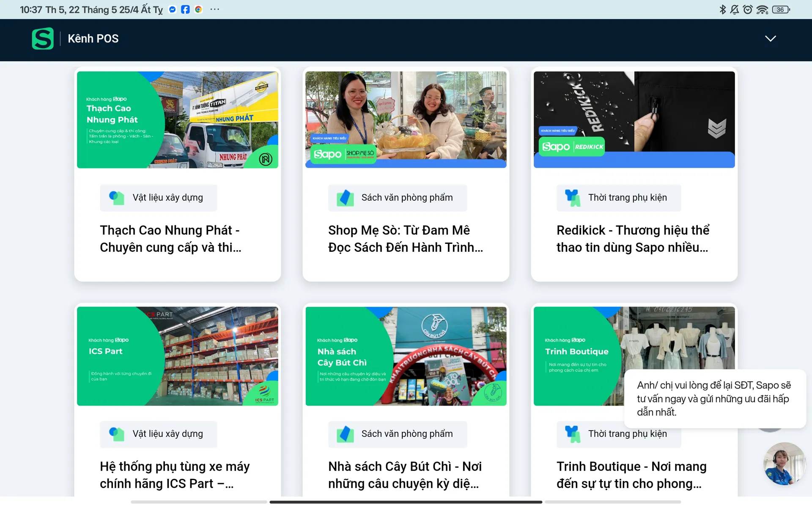Tap the green Sapo S logo
812x508 pixels.
coord(43,39)
